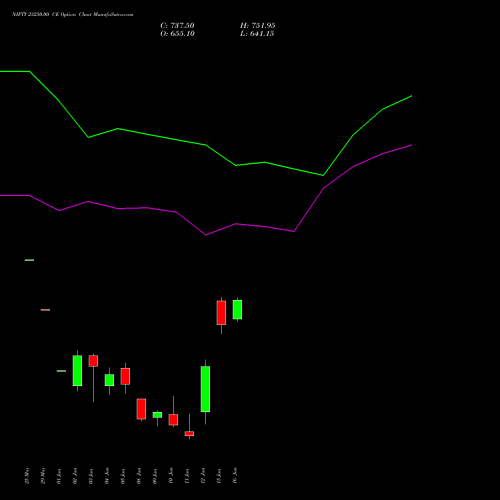500x500 pixels.
Task: Select the open value 'O: 655.10'
Action: point(177,34)
